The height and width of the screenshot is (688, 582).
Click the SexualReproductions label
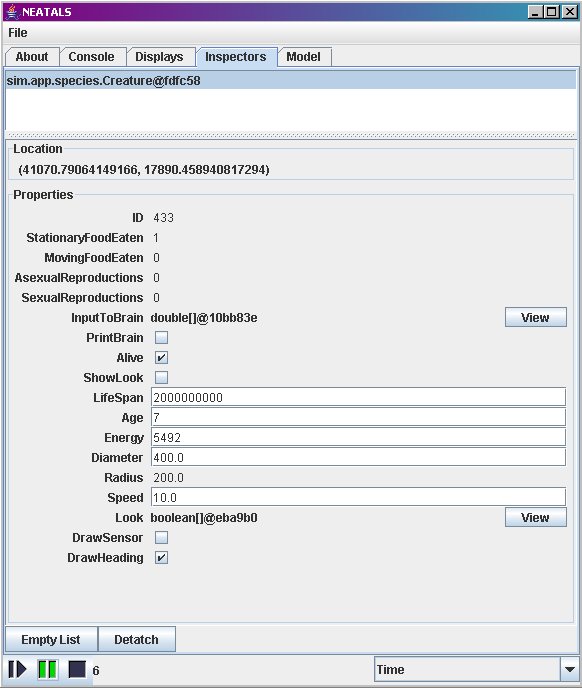pyautogui.click(x=82, y=297)
